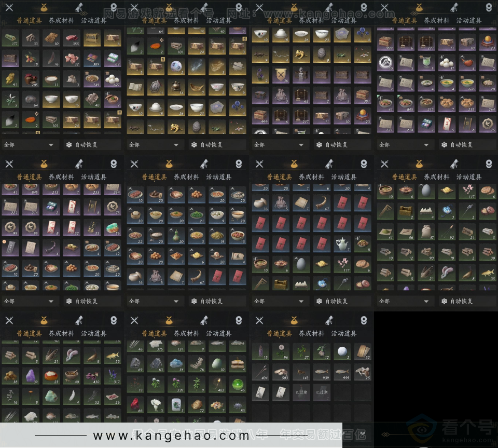
Task: Expand 全部 filter in second top-row panel
Action: 155,144
